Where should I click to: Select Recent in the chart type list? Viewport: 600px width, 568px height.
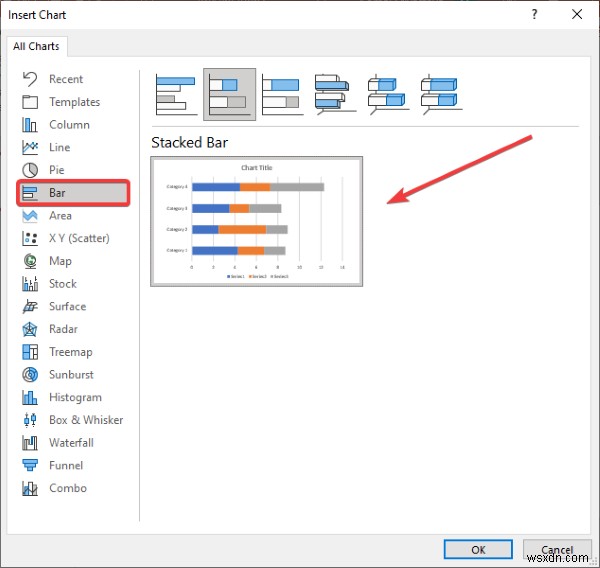point(66,79)
